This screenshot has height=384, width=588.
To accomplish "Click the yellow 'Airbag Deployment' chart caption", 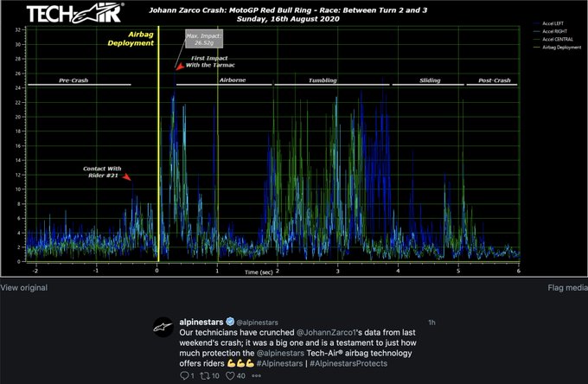I will coord(131,39).
